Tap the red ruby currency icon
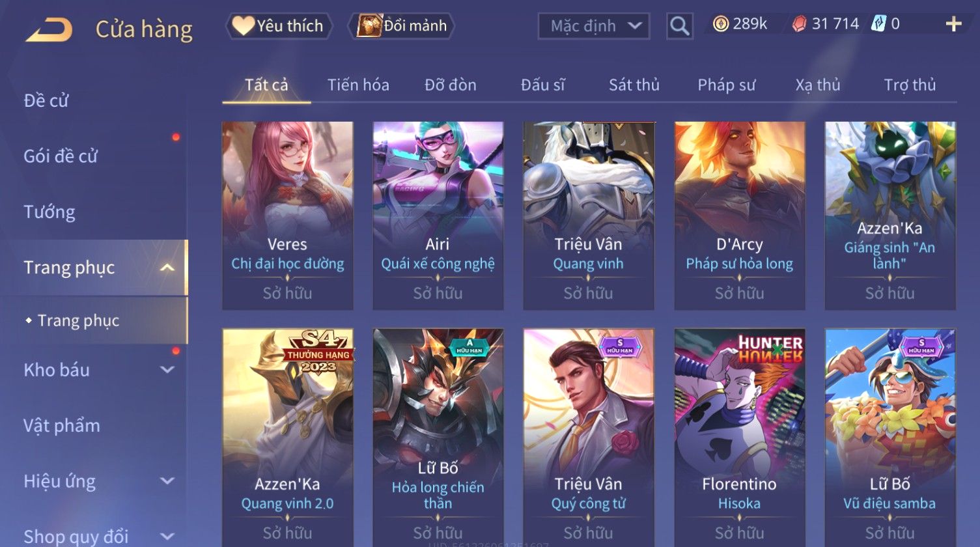The height and width of the screenshot is (547, 980). click(x=798, y=24)
